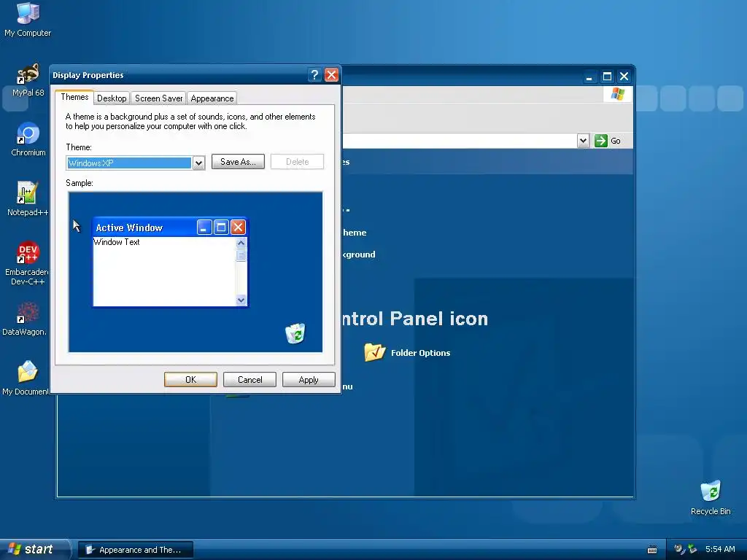Click the sample Active Window maximize icon
This screenshot has width=747, height=560.
[x=221, y=227]
